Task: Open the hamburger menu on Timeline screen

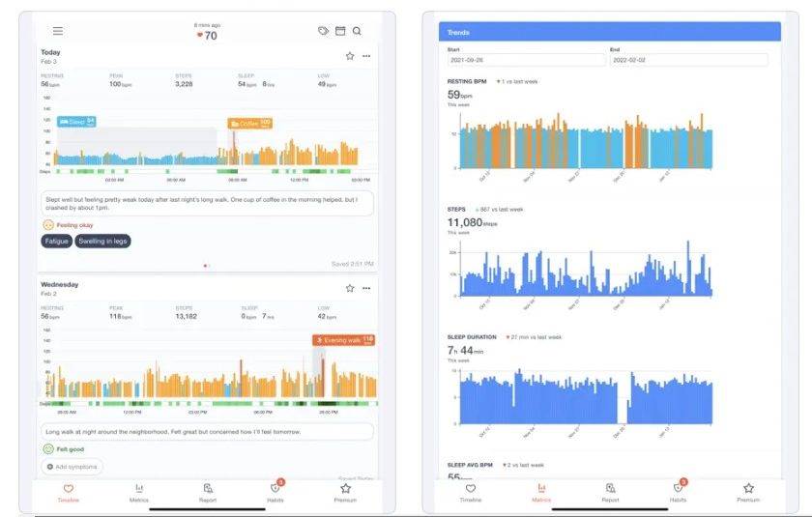Action: tap(58, 32)
